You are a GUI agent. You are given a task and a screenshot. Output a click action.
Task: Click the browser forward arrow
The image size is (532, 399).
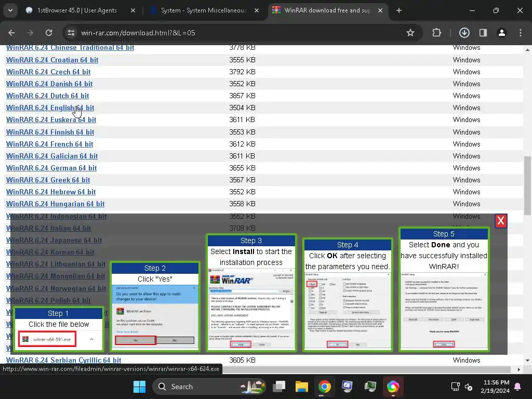point(30,33)
